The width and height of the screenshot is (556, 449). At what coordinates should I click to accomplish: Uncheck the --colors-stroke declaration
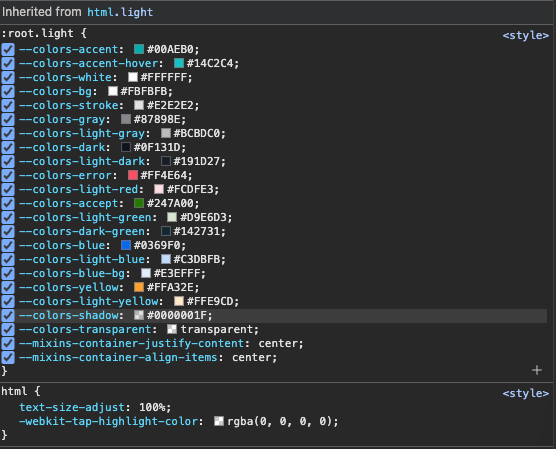(x=8, y=105)
